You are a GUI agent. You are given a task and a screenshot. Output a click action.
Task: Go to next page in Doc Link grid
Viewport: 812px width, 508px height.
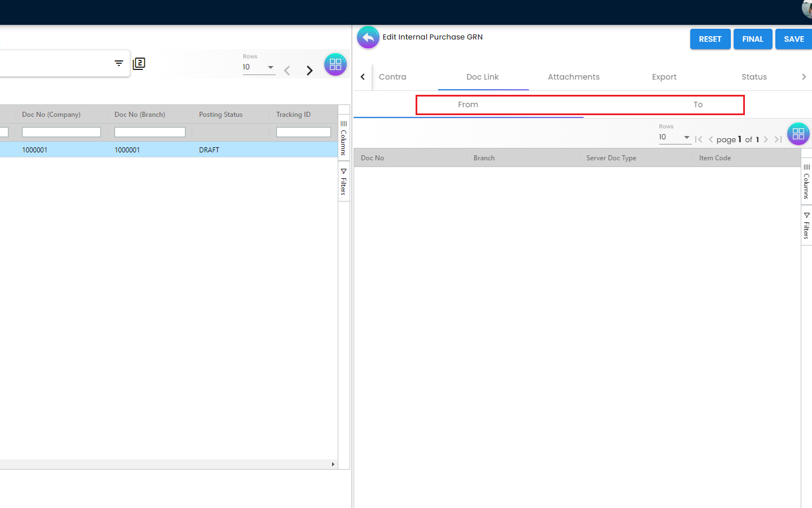coord(766,139)
